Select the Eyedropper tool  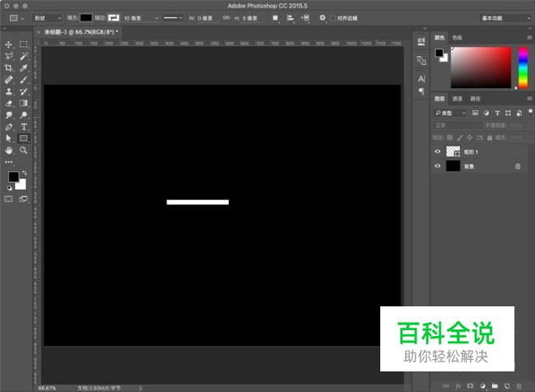click(x=24, y=68)
